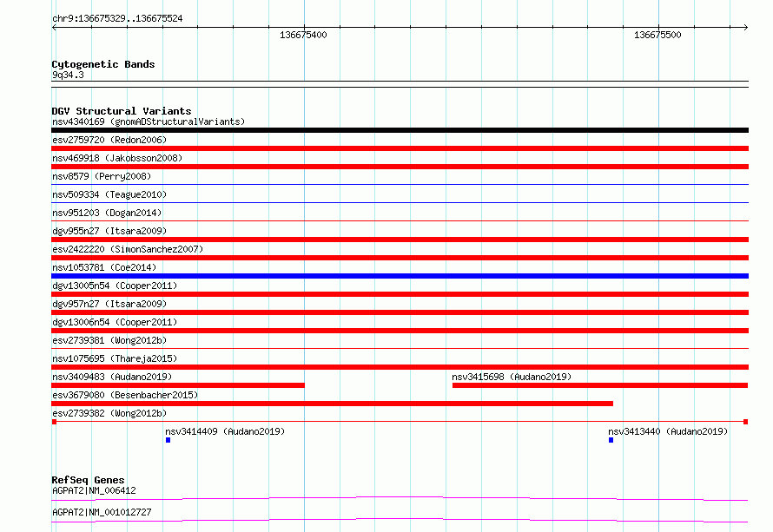This screenshot has height=532, width=773.
Task: Open variant nsv509334 (Teague2010)
Action: [109, 194]
